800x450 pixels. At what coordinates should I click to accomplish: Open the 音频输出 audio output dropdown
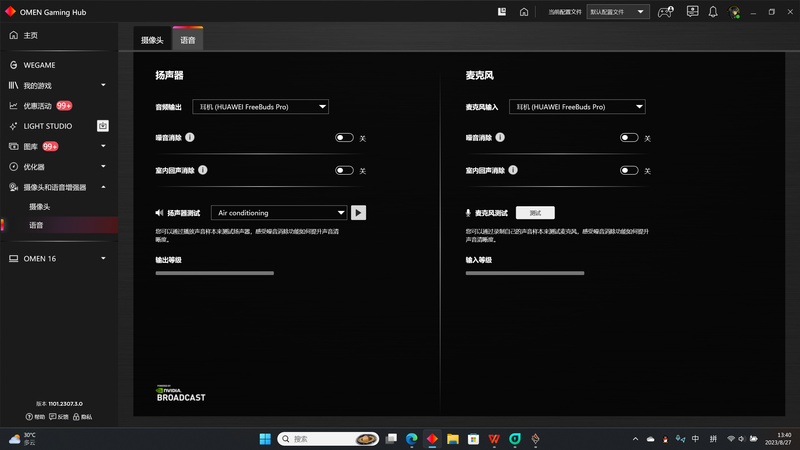tap(260, 107)
